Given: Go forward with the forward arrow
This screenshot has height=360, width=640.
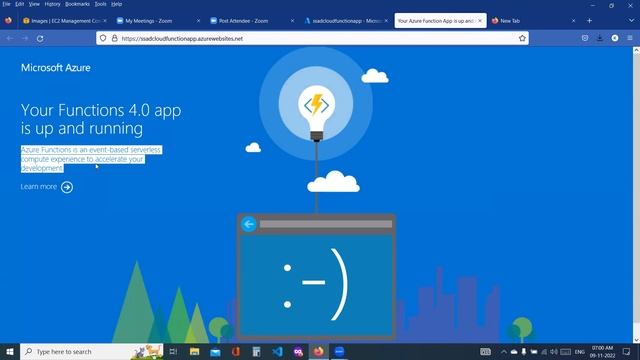Looking at the screenshot, I should coord(25,38).
